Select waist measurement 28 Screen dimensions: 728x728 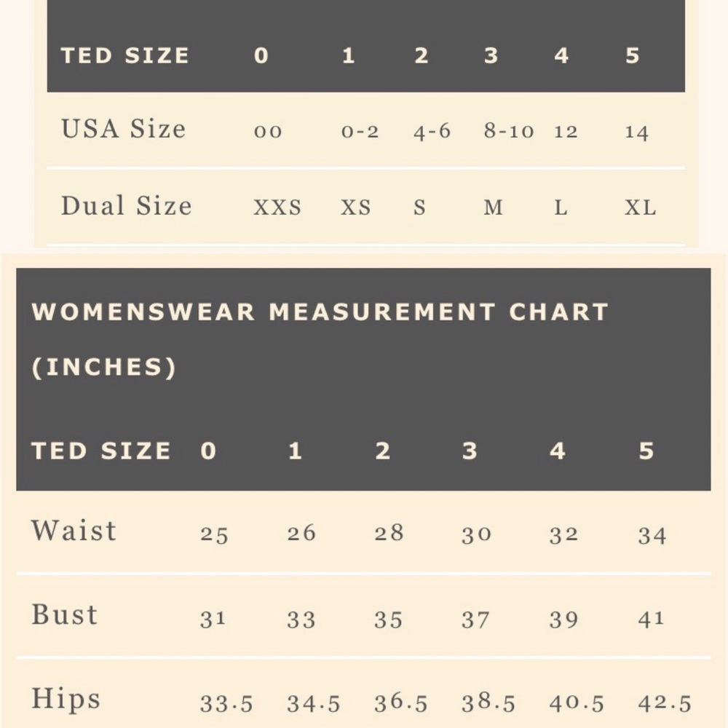pos(389,533)
